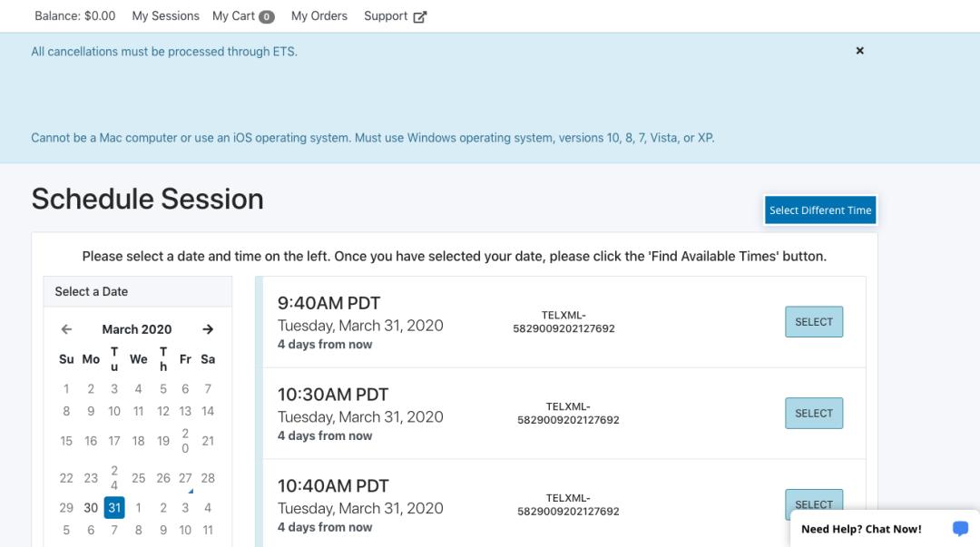980x547 pixels.
Task: Go to next month in calendar
Action: [208, 329]
